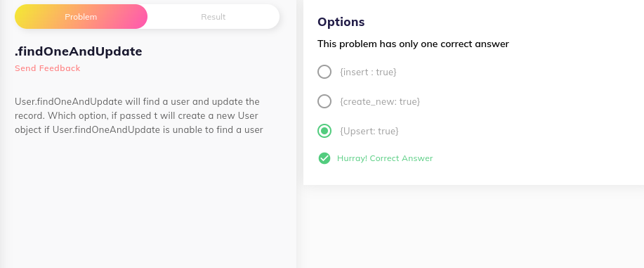Click the .findOneAndUpdate problem title

[79, 51]
